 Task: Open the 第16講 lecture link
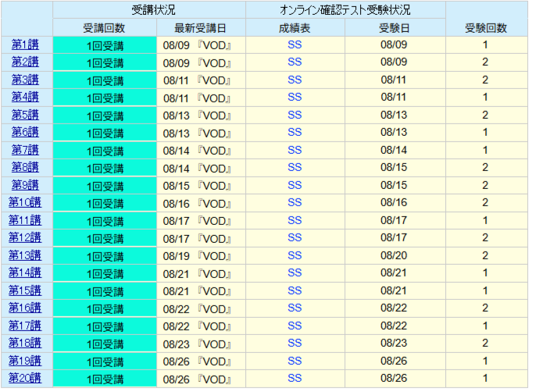click(x=26, y=308)
